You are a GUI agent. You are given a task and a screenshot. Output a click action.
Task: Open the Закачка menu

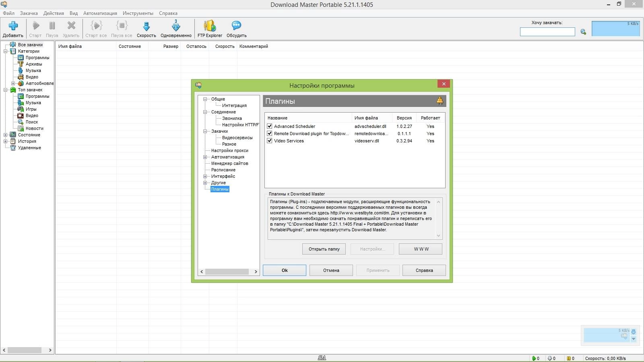(29, 13)
